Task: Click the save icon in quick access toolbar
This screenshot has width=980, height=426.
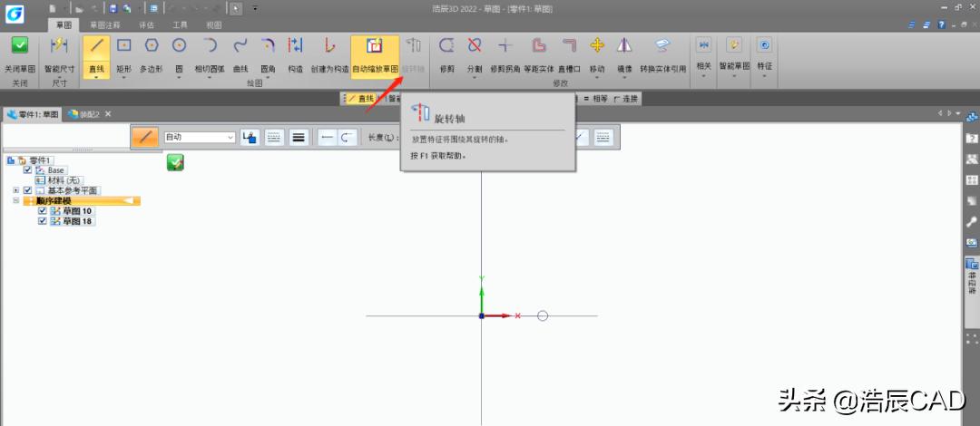Action: (x=113, y=9)
